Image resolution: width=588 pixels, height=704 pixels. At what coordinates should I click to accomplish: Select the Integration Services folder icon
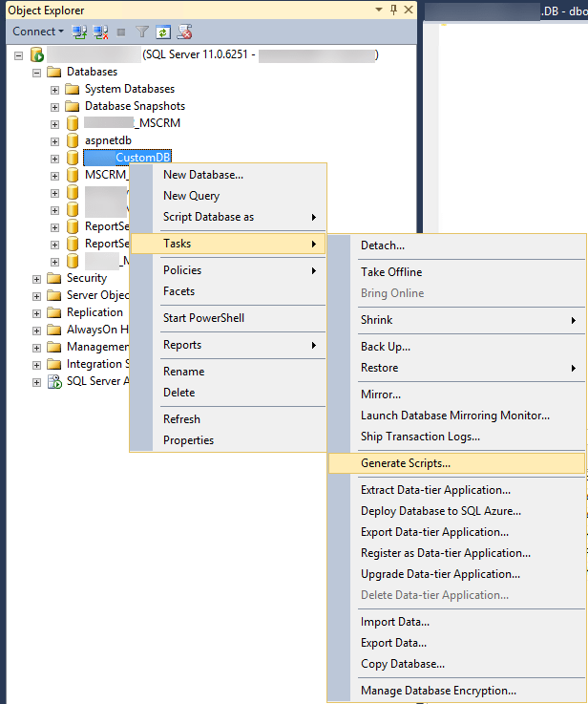[54, 364]
